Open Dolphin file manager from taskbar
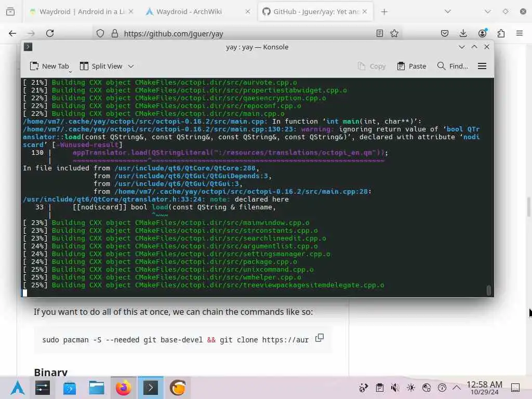The image size is (532, 399). tap(97, 388)
